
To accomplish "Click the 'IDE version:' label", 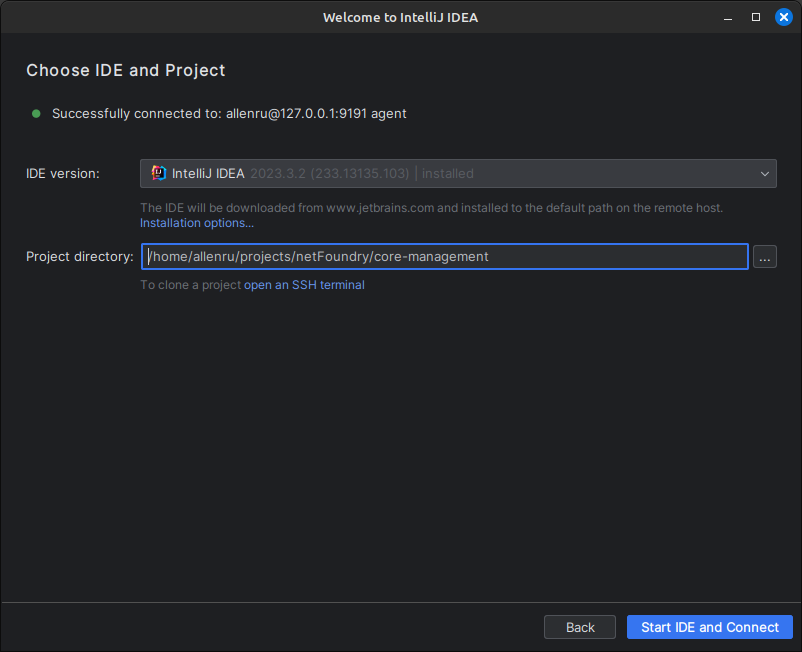I will pyautogui.click(x=63, y=173).
